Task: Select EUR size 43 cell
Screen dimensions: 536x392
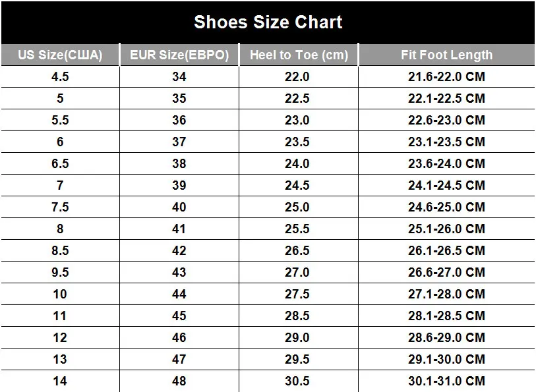Action: pyautogui.click(x=179, y=272)
